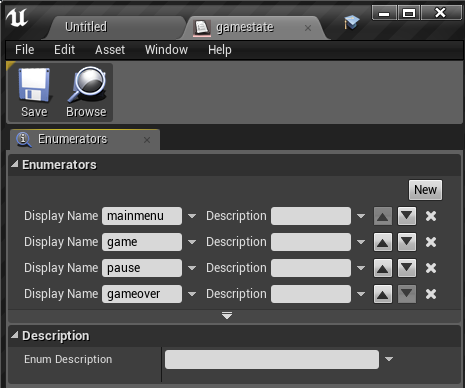This screenshot has height=388, width=465.
Task: Move game enumerator down
Action: pos(407,242)
